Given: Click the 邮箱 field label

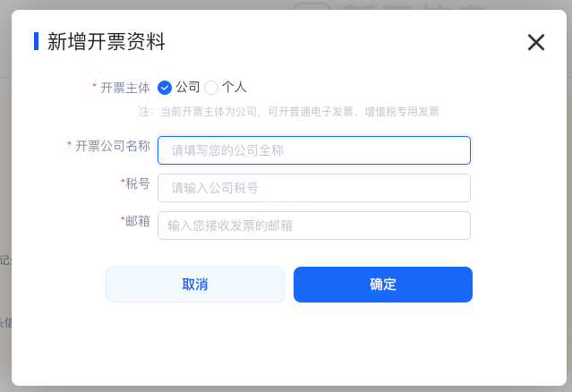Looking at the screenshot, I should tap(138, 220).
